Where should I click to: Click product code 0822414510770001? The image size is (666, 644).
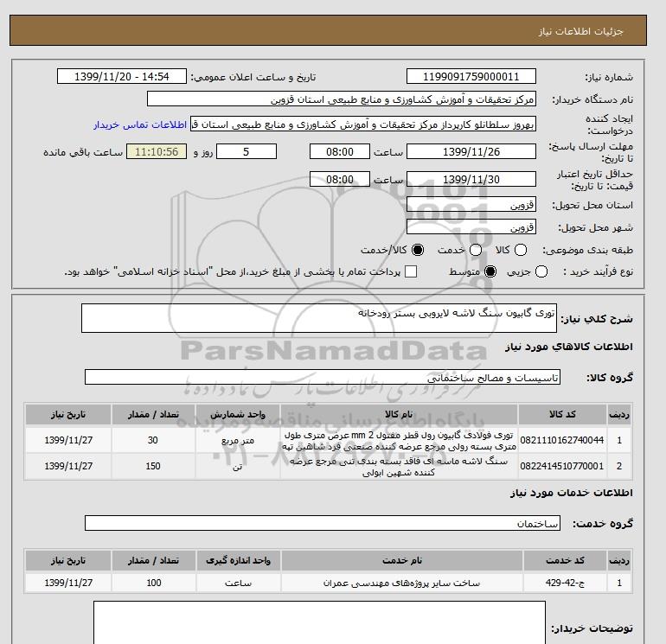(x=562, y=466)
